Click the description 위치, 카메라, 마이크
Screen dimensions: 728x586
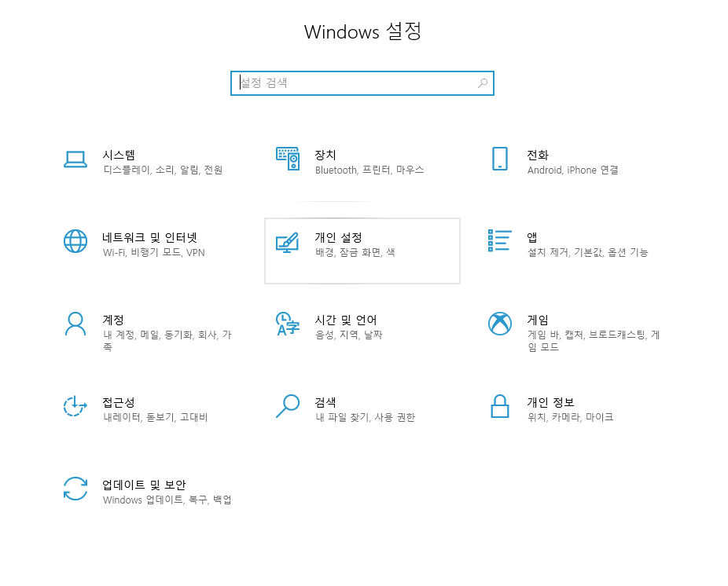tap(571, 417)
